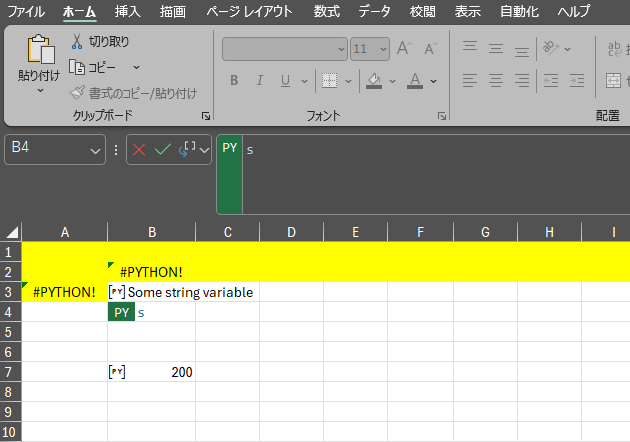
Task: Align text left
Action: (x=470, y=81)
